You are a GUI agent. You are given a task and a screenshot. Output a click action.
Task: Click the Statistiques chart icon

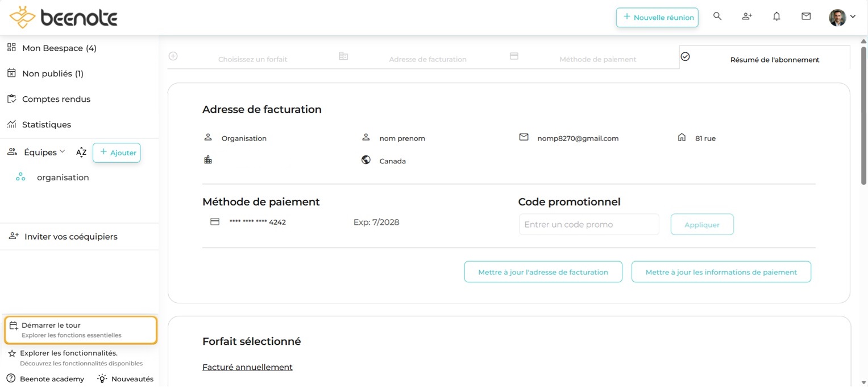click(11, 124)
